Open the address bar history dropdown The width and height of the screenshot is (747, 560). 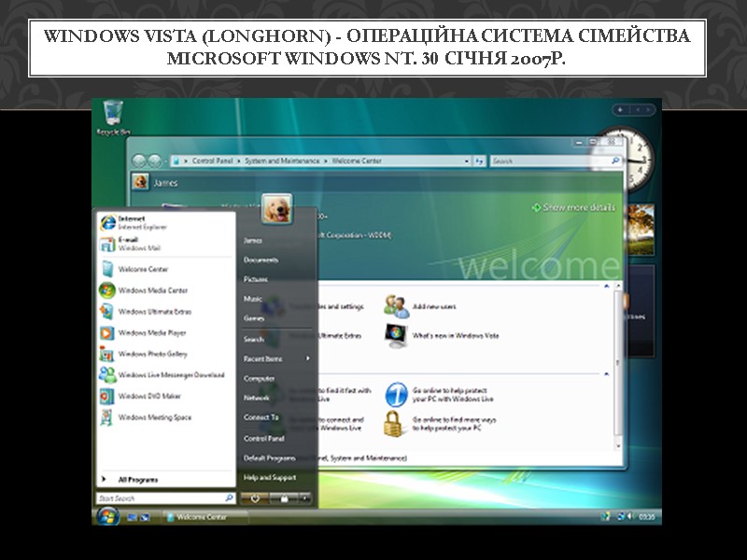click(x=465, y=161)
